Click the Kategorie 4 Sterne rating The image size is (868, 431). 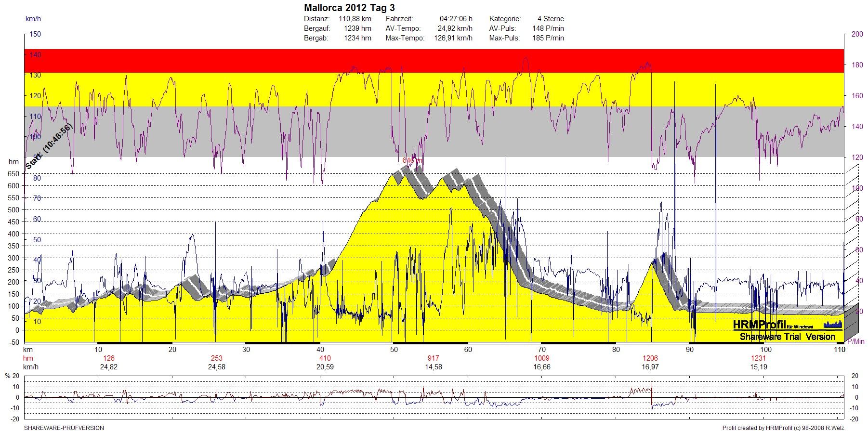(551, 19)
